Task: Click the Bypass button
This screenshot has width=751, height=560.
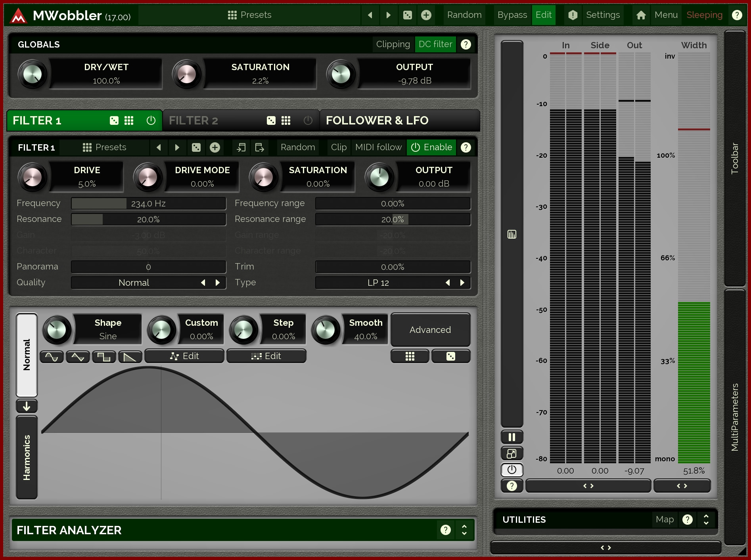Action: (x=512, y=15)
